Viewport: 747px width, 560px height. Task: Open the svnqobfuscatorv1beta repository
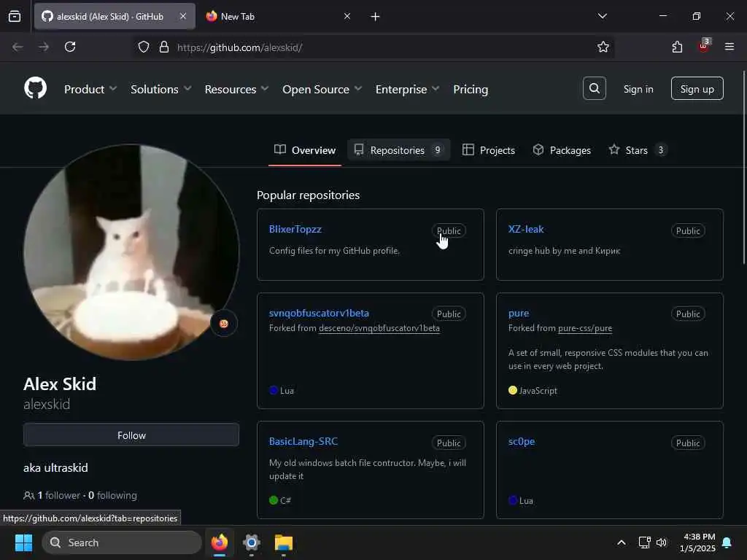coord(320,313)
